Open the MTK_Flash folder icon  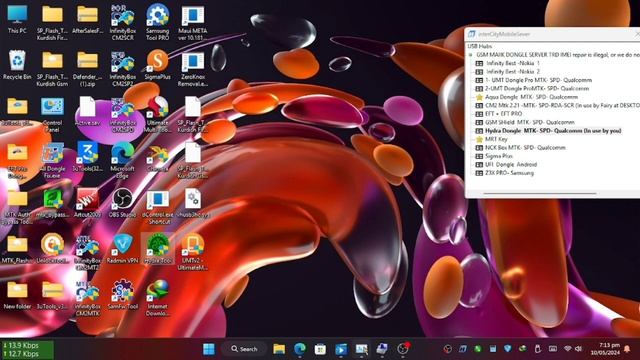17,249
